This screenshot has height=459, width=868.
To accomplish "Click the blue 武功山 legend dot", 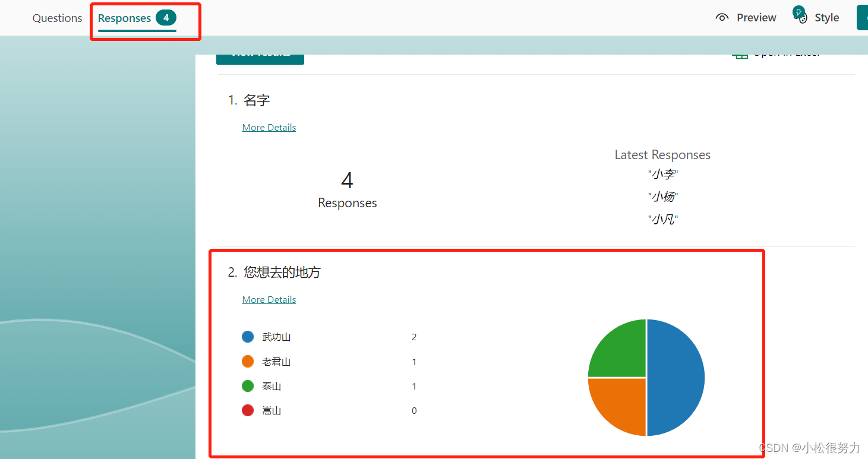I will (248, 337).
